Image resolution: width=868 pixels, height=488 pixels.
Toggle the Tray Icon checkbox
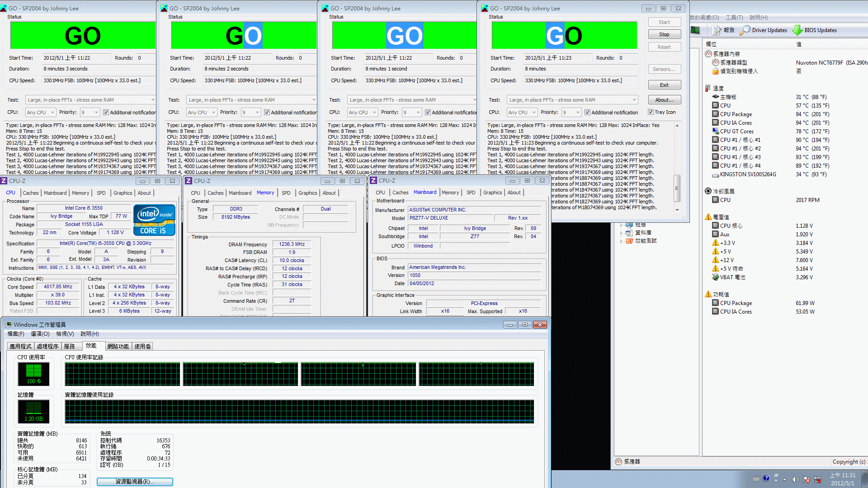coord(651,112)
